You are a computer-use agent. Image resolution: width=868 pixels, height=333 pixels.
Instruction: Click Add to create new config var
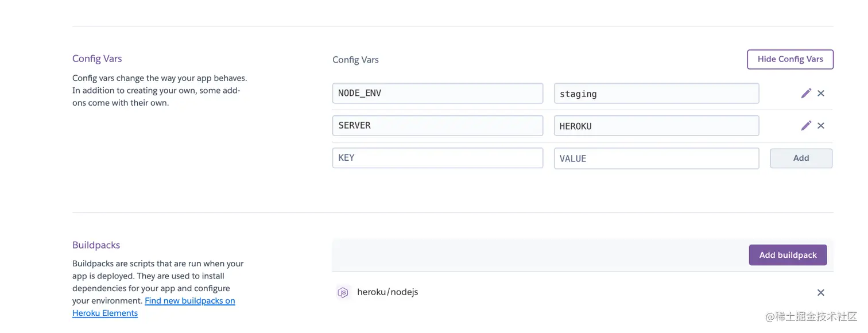[800, 158]
